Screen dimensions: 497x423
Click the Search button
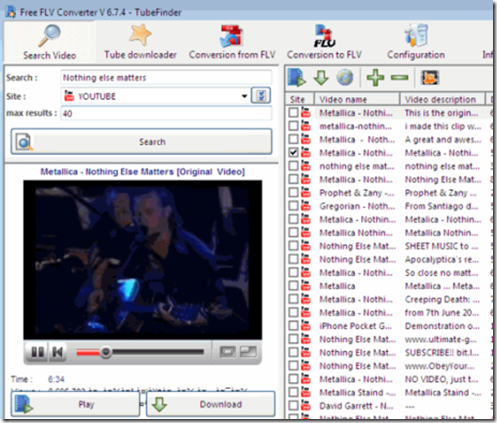pyautogui.click(x=142, y=142)
